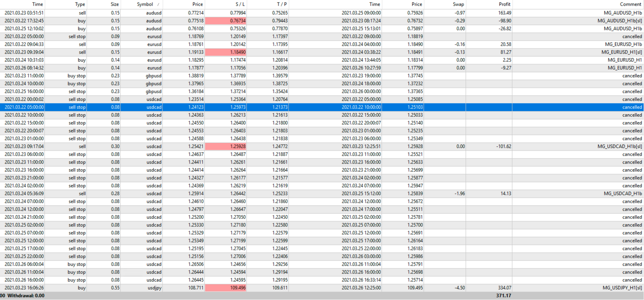Click the usdjpy symbol cell
644x300 pixels.
click(x=155, y=288)
